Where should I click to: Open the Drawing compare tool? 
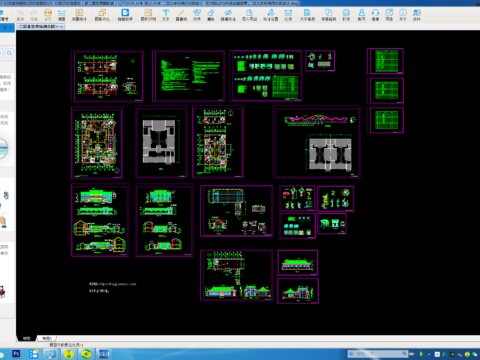102,15
